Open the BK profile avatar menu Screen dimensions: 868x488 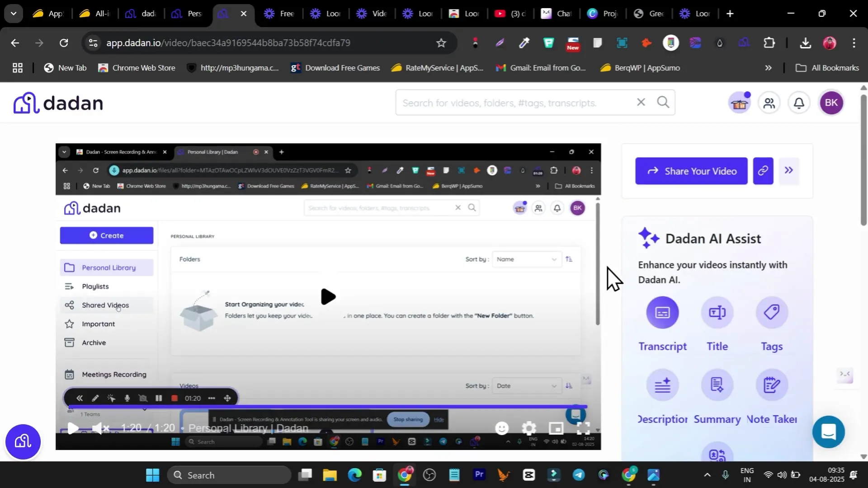[831, 103]
